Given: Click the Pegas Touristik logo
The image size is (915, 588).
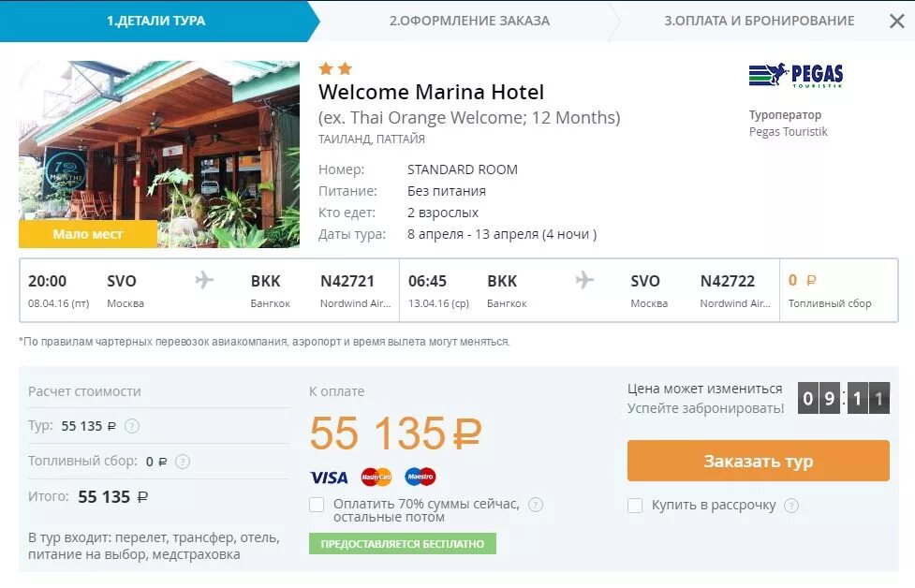Looking at the screenshot, I should pyautogui.click(x=795, y=75).
